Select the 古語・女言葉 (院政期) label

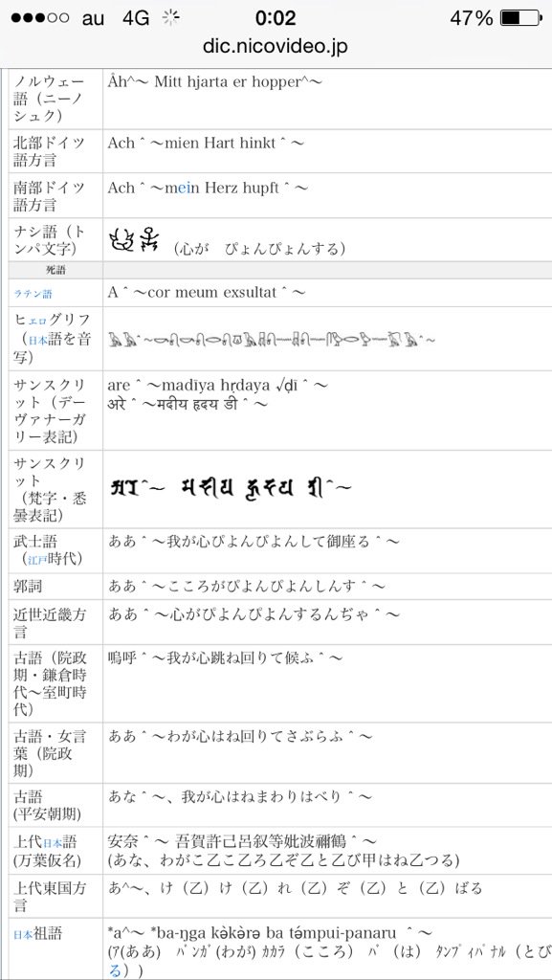pos(49,753)
